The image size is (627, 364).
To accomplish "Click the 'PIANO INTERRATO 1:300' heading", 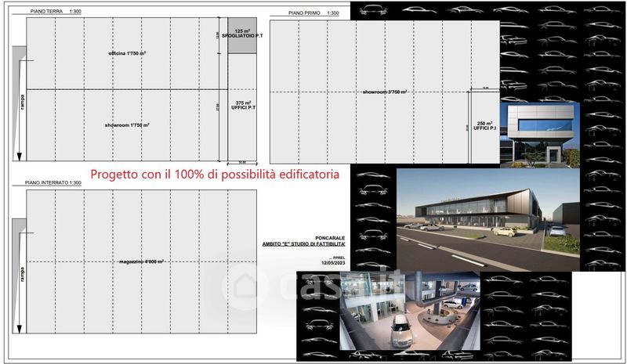I will click(x=53, y=182).
